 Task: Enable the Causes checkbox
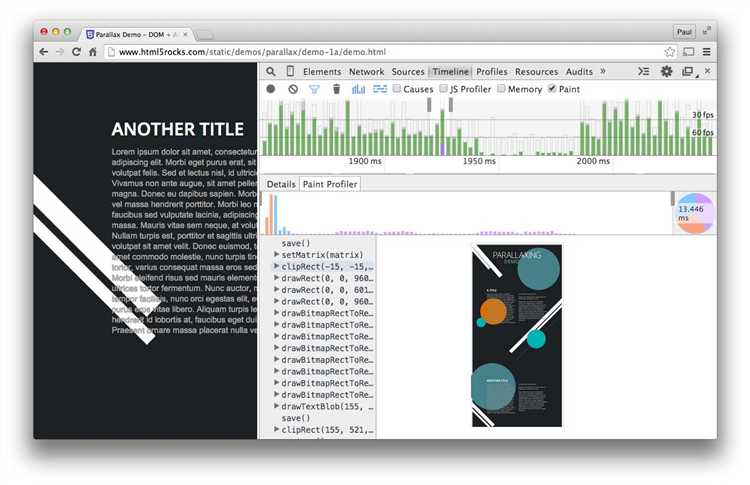[x=397, y=89]
